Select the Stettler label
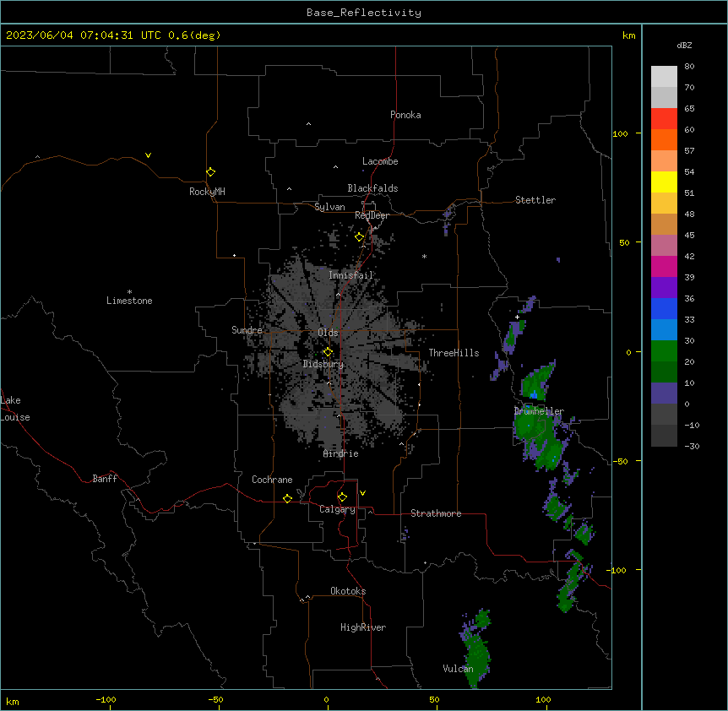The height and width of the screenshot is (711, 728). [x=535, y=200]
